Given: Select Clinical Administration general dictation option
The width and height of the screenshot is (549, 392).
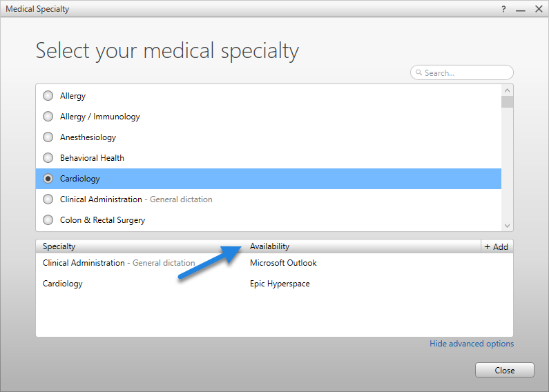Looking at the screenshot, I should (x=48, y=199).
